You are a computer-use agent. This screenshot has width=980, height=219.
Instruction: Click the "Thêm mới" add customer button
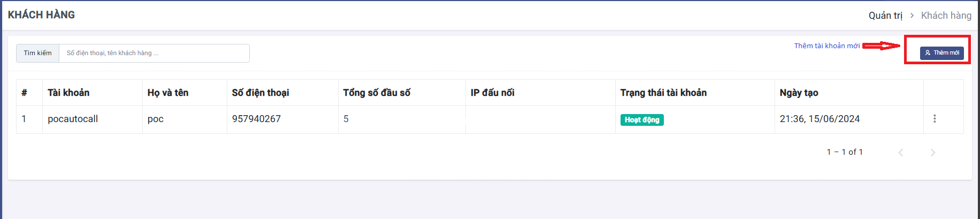pos(942,53)
